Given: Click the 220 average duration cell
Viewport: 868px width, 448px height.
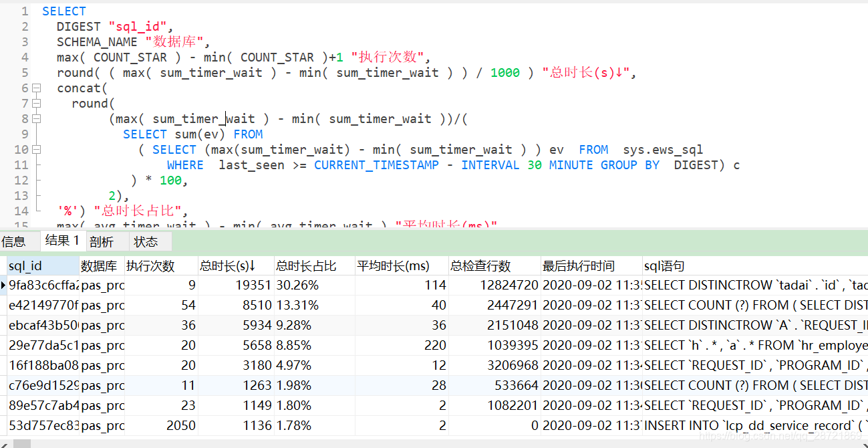Looking at the screenshot, I should [402, 346].
